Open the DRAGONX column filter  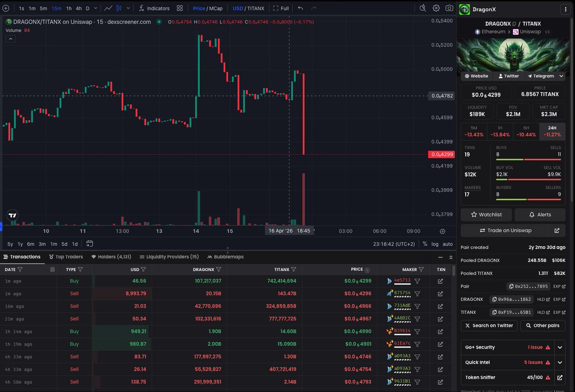tap(218, 269)
